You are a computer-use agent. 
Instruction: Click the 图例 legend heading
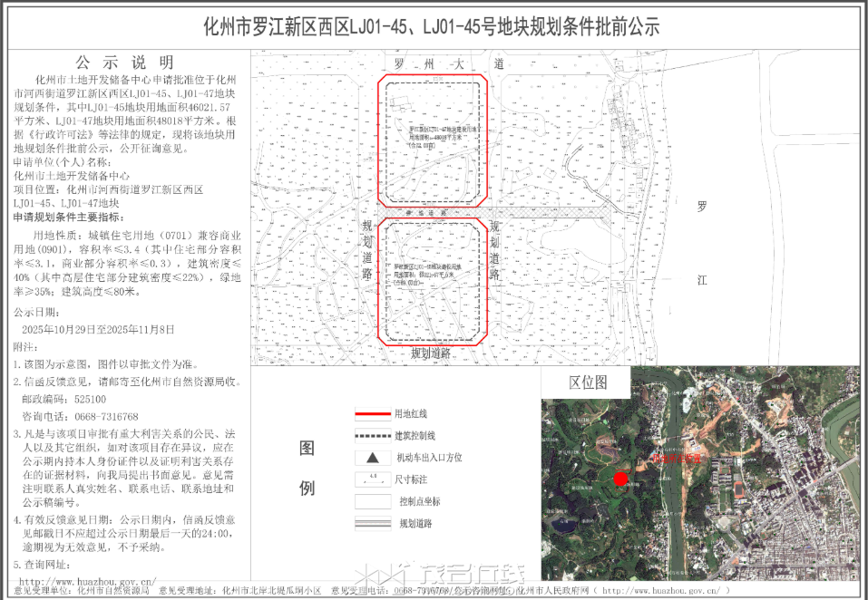click(x=307, y=468)
